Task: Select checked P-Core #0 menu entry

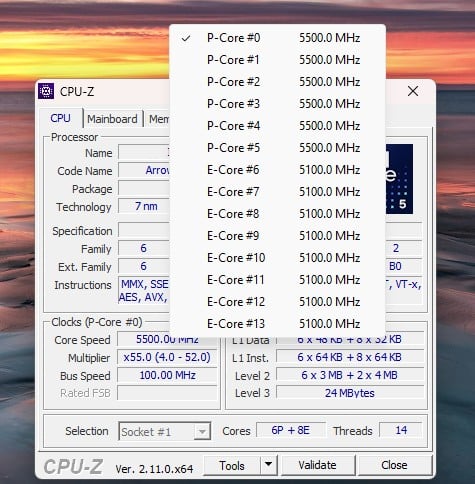Action: [277, 38]
